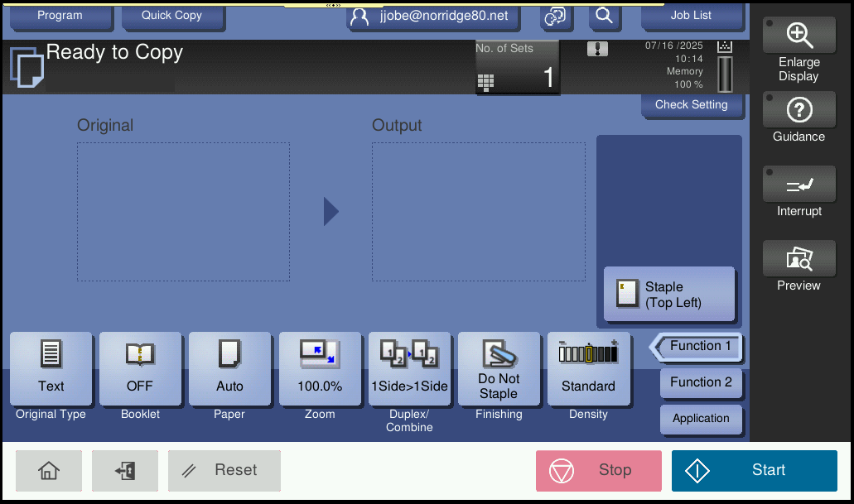854x504 pixels.
Task: Tap the jjobe@norridge80.net account field
Action: pos(433,17)
